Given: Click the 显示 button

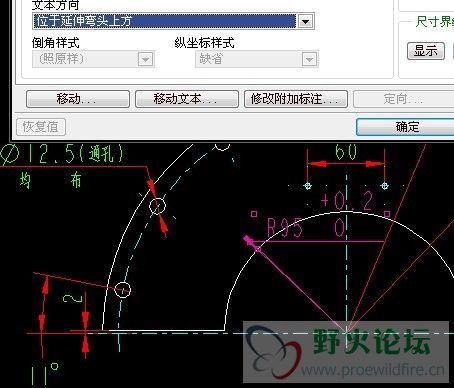Looking at the screenshot, I should coord(426,51).
